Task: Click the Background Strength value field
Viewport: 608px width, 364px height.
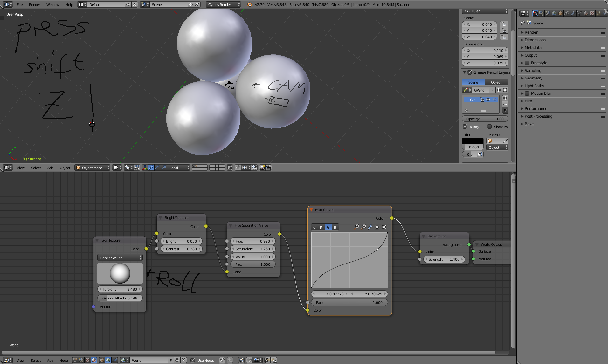Action: (x=444, y=259)
